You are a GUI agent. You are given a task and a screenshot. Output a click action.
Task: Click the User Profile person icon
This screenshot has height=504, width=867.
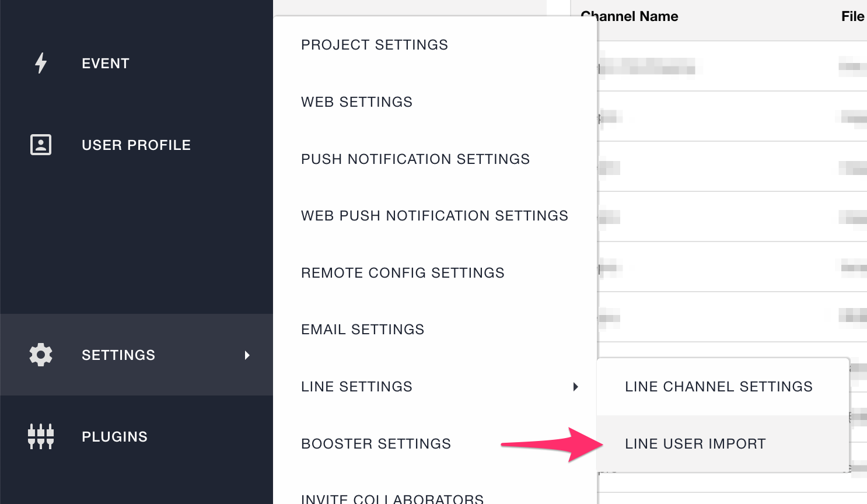pos(41,145)
